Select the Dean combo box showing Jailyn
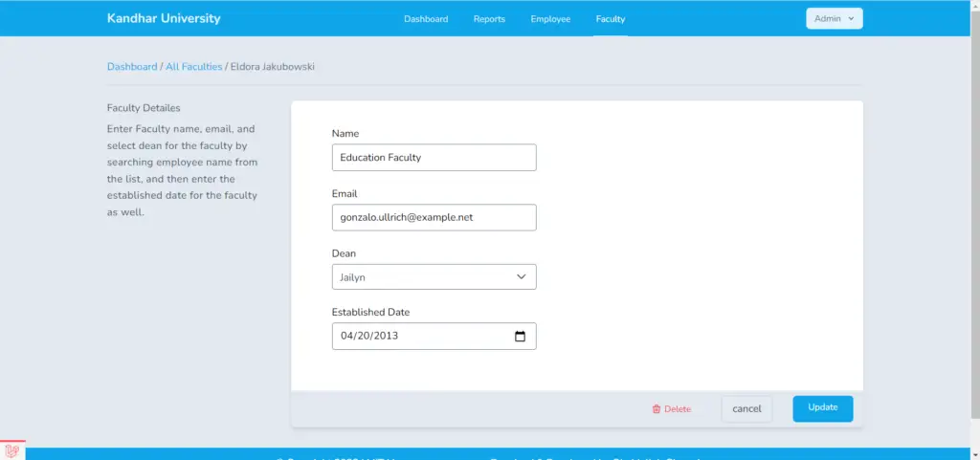This screenshot has width=980, height=460. click(421, 277)
